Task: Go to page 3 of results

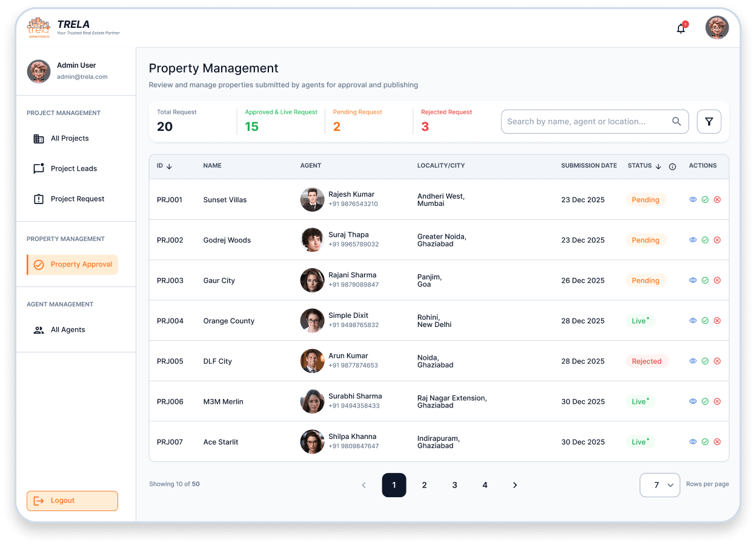Action: (x=454, y=485)
